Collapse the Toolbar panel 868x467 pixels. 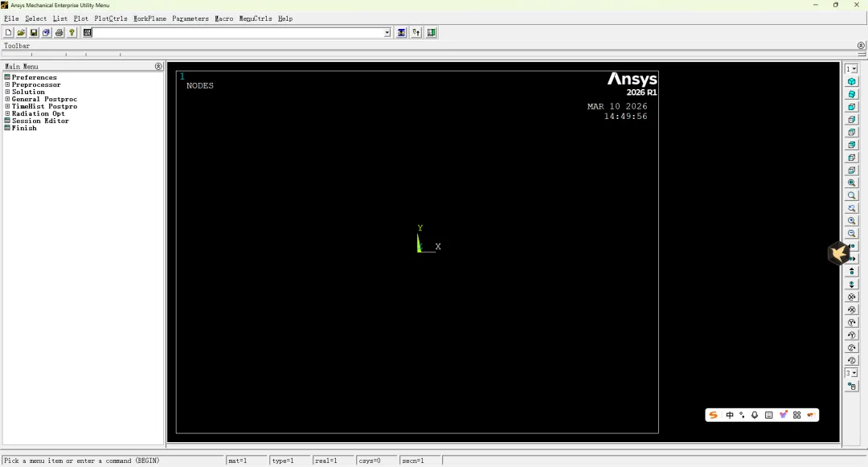coord(861,45)
